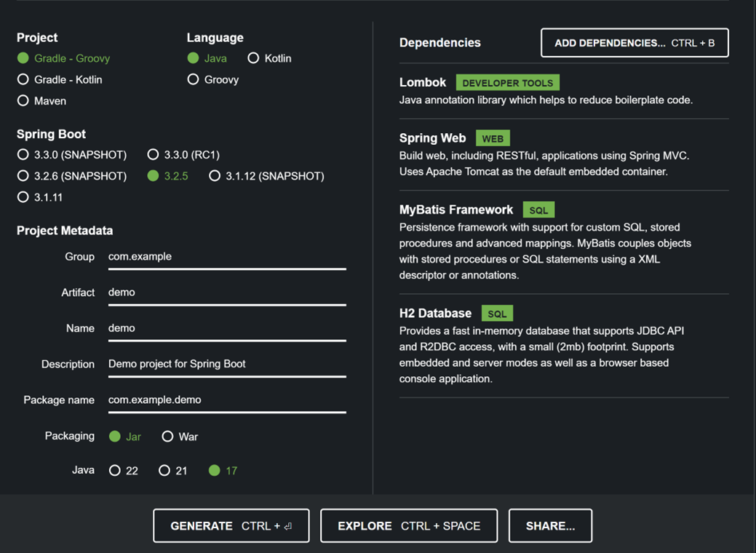Pick Spring Boot version 3.1.11

point(39,197)
